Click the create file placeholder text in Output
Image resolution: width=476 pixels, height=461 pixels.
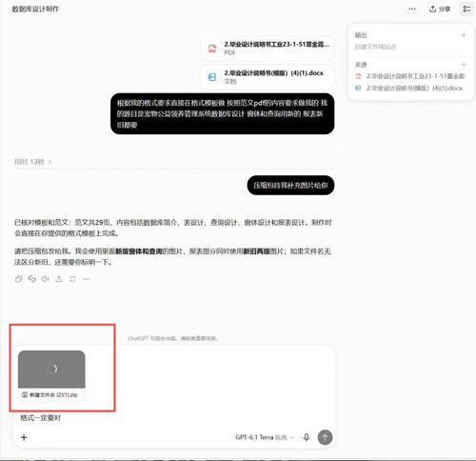coord(375,47)
